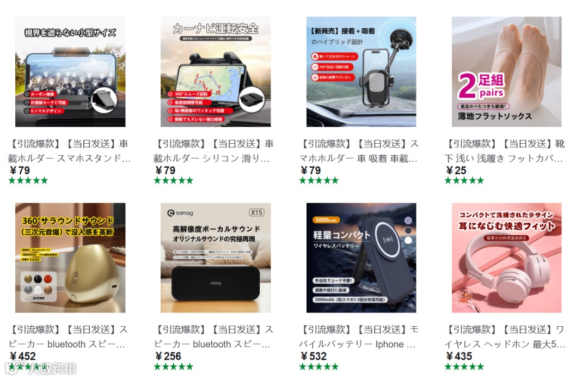Image resolution: width=588 pixels, height=379 pixels.
Task: Click the star rating under ¥256 speaker
Action: (173, 366)
